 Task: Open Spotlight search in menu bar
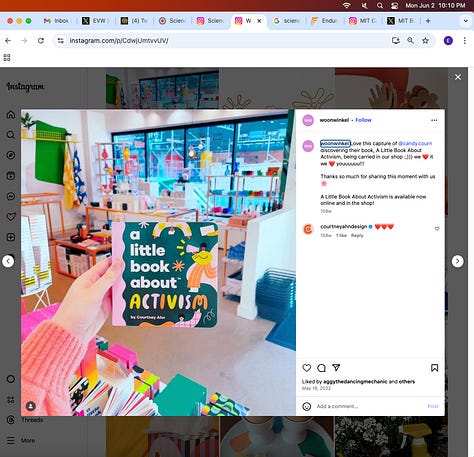point(380,5)
